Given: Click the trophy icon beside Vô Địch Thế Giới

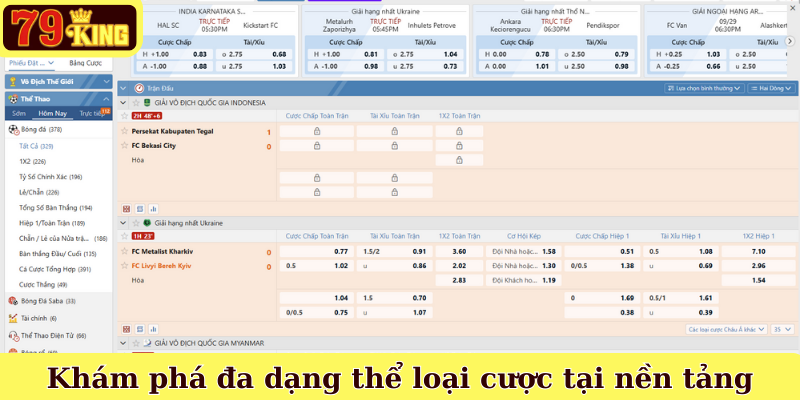Looking at the screenshot, I should (x=13, y=82).
